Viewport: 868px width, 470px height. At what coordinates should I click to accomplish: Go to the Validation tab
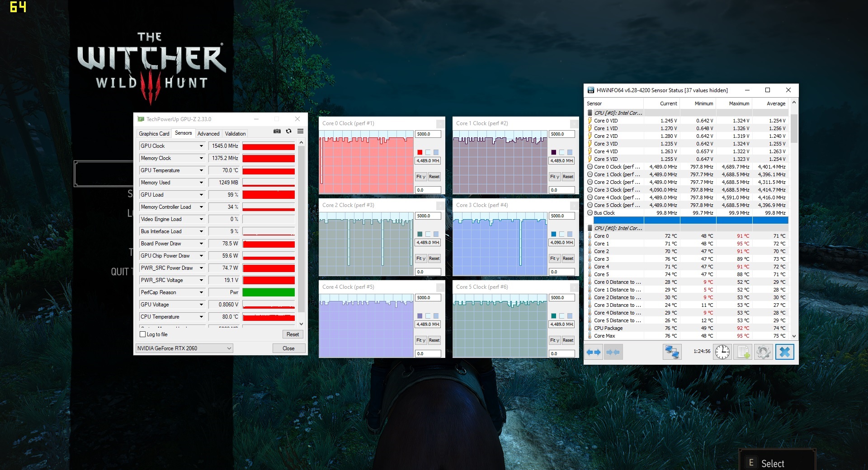pos(236,134)
